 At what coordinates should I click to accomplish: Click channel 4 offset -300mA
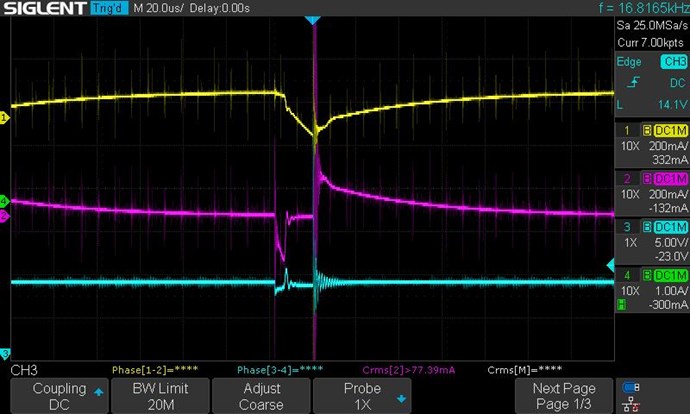point(668,304)
